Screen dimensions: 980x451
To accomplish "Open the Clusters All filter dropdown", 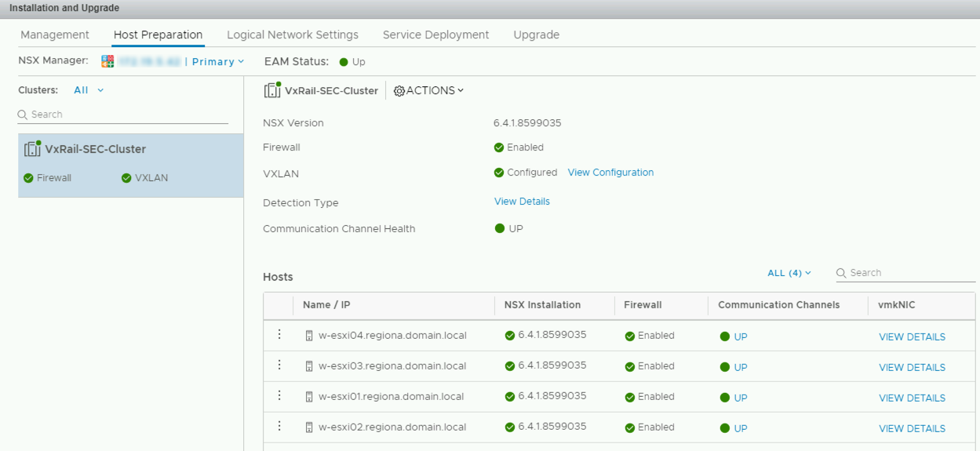I will click(89, 90).
